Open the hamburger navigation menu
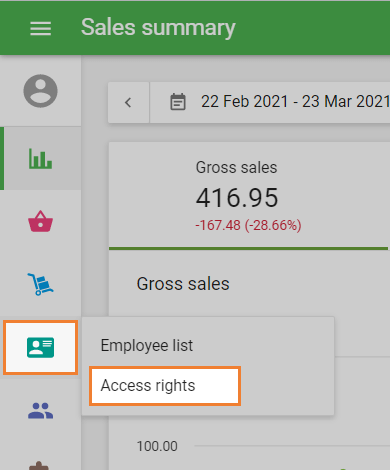The height and width of the screenshot is (470, 390). pyautogui.click(x=40, y=28)
